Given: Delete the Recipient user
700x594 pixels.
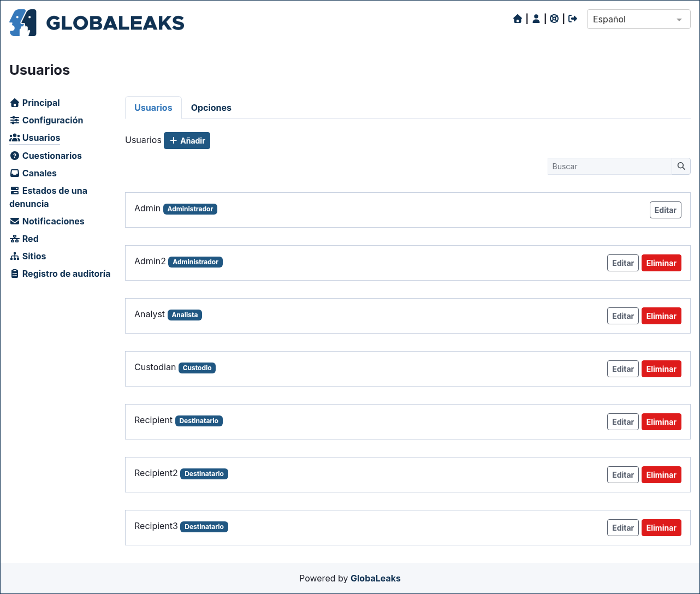Looking at the screenshot, I should pyautogui.click(x=661, y=421).
